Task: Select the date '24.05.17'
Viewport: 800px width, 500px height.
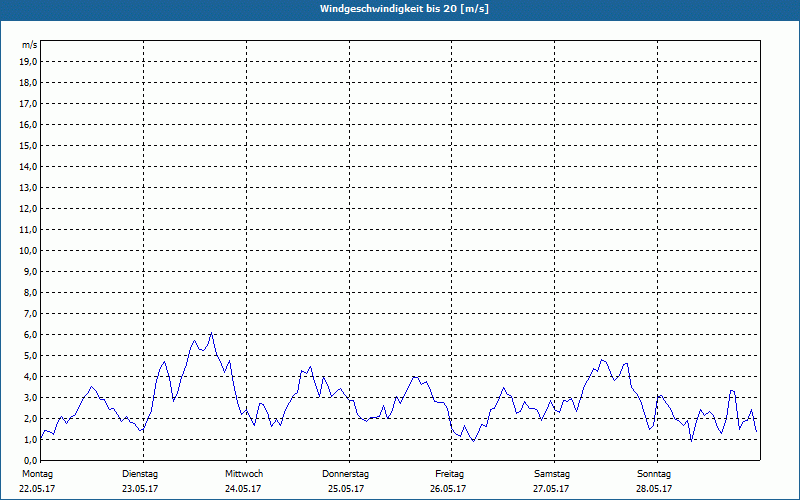Action: tap(243, 489)
